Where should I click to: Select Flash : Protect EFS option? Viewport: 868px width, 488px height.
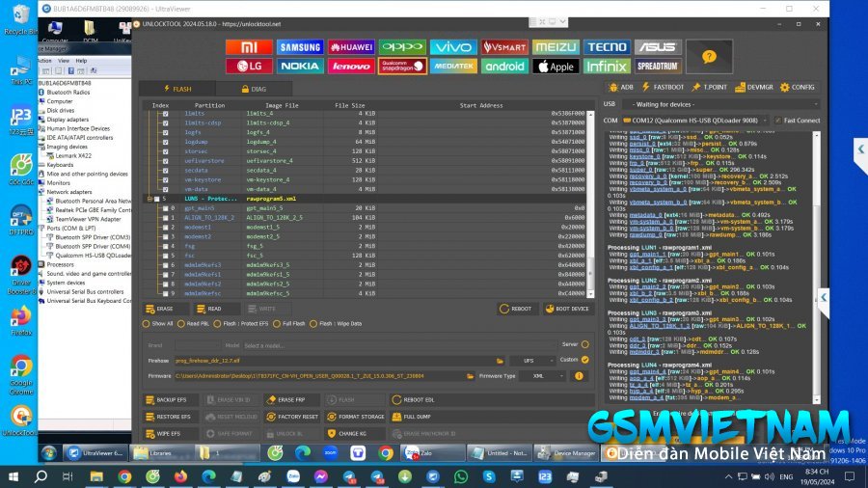(217, 324)
